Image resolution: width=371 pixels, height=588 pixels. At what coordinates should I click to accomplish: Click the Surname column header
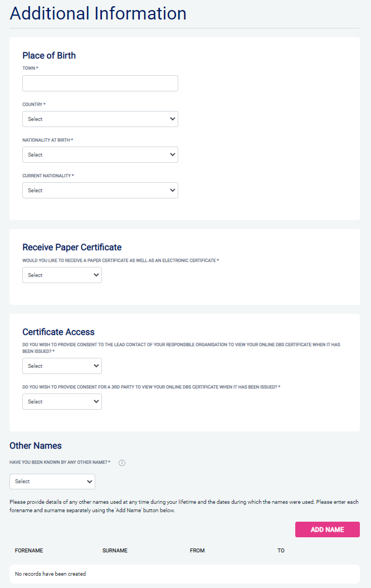(x=115, y=551)
